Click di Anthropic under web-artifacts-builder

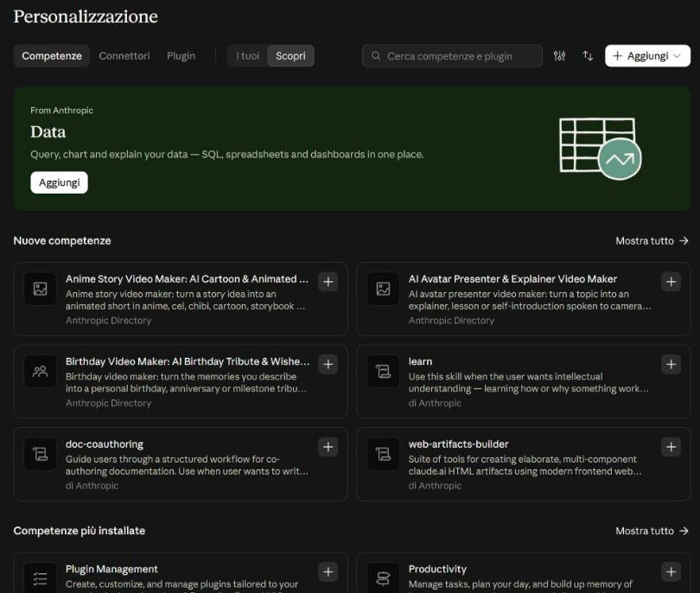pyautogui.click(x=435, y=486)
